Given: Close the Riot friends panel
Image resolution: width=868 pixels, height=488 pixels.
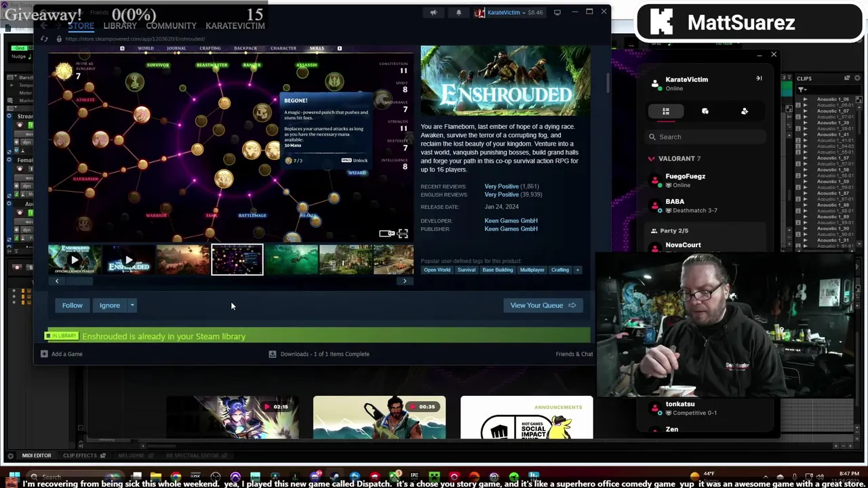Looking at the screenshot, I should coord(774,54).
